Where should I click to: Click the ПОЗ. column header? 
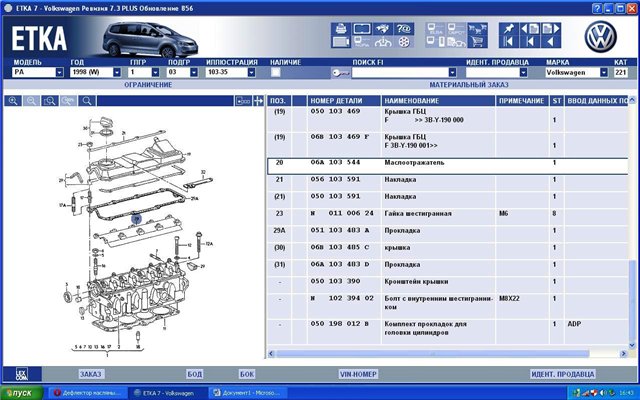pos(278,101)
